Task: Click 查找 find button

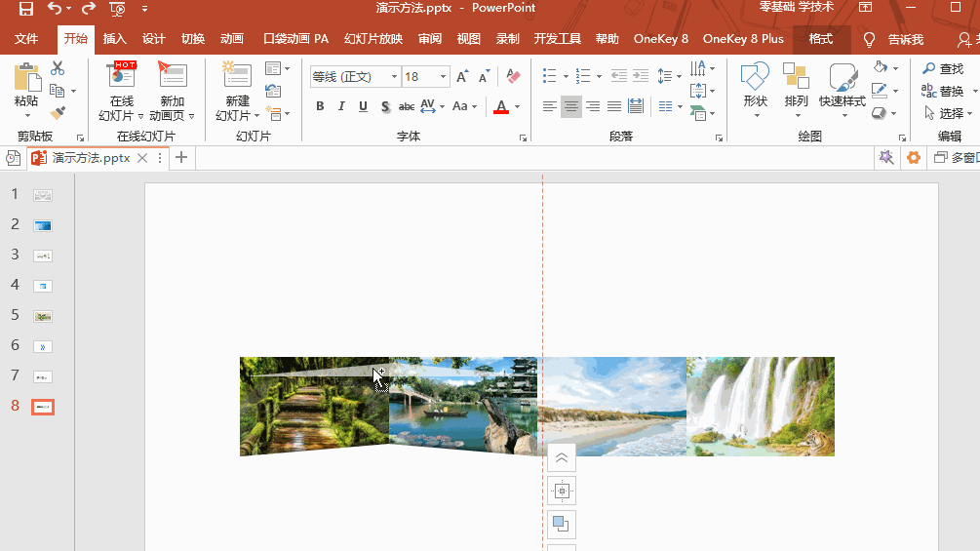Action: 943,68
